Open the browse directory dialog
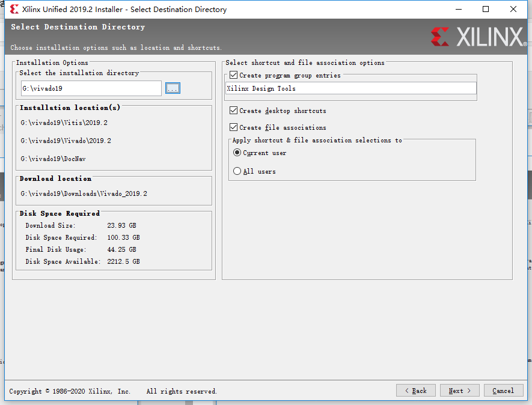 (x=173, y=88)
